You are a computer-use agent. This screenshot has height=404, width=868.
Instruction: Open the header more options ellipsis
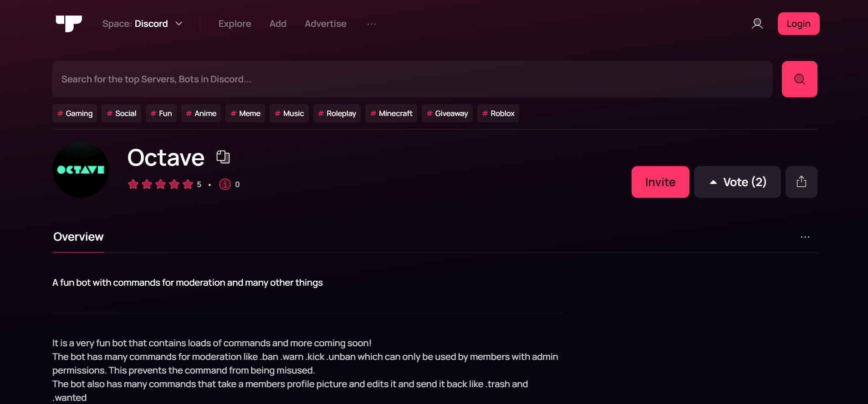pos(372,24)
